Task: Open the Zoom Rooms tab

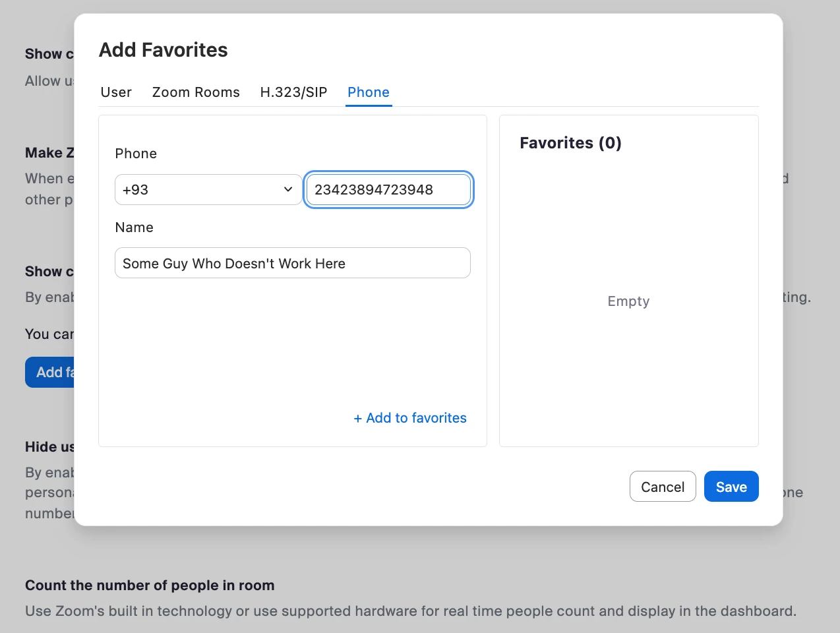Action: 196,92
